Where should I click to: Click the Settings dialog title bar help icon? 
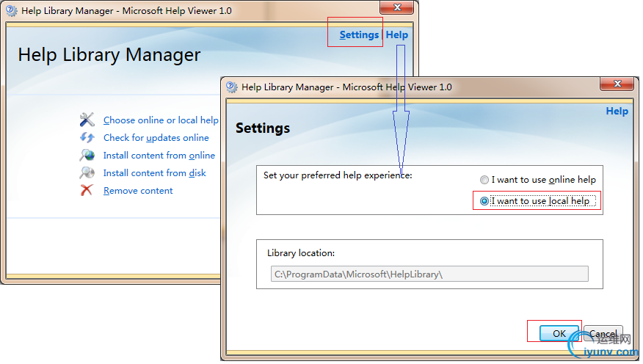coord(232,87)
